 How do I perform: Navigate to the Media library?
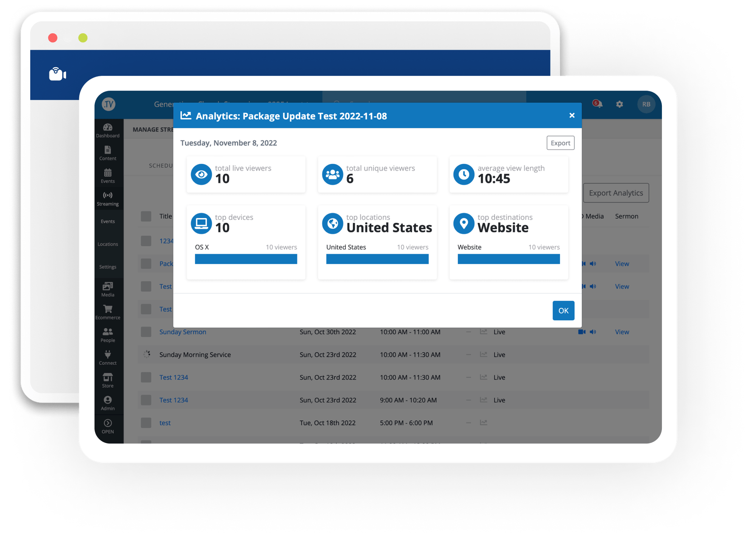click(108, 289)
